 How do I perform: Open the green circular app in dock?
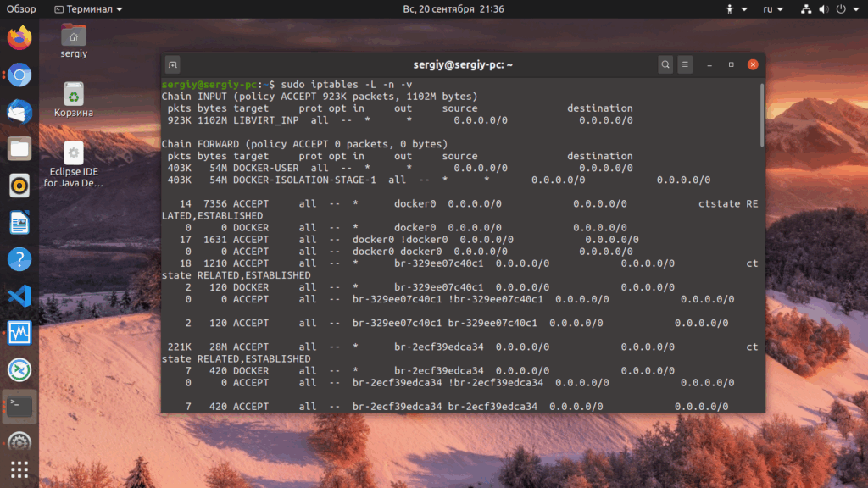19,369
